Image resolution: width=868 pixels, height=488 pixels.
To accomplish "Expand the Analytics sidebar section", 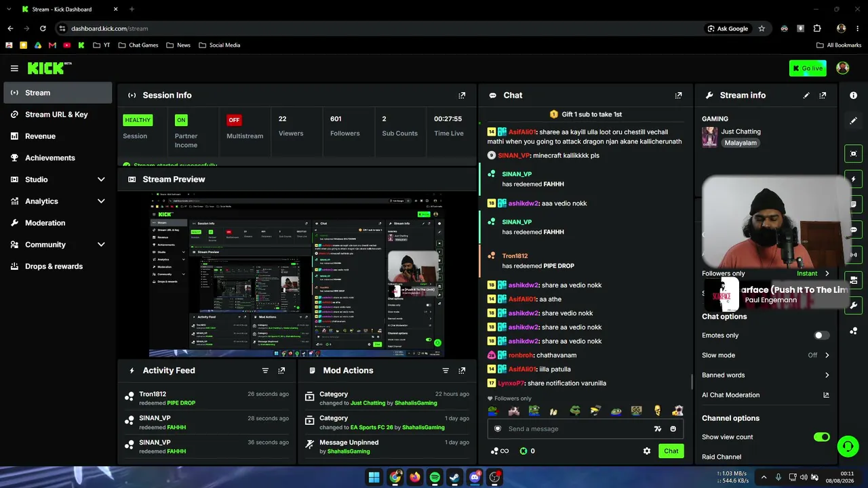I will tap(58, 201).
